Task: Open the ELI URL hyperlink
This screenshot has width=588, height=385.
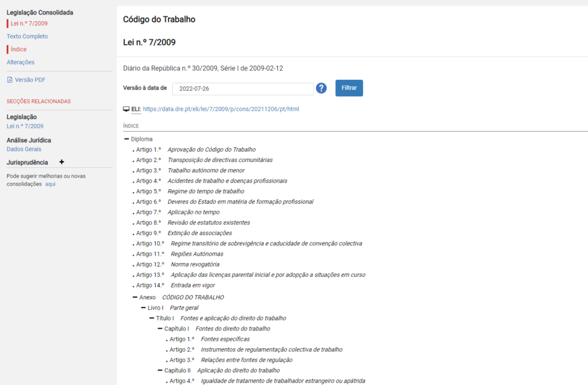Action: 224,109
